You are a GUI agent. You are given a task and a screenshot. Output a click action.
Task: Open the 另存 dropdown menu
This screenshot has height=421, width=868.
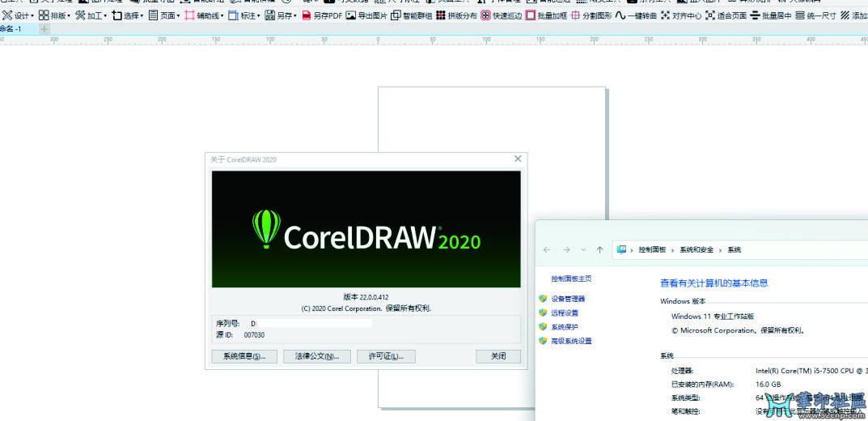pyautogui.click(x=281, y=15)
